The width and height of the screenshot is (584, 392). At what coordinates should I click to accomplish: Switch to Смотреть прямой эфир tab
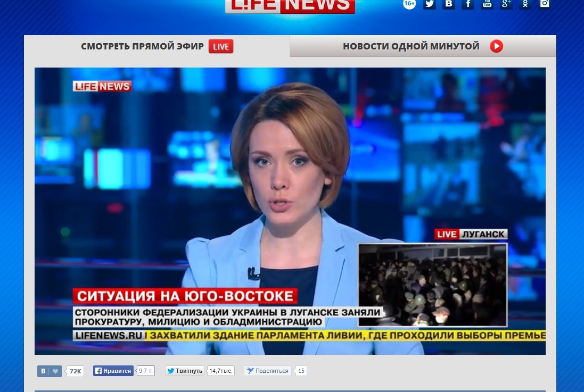coord(157,46)
